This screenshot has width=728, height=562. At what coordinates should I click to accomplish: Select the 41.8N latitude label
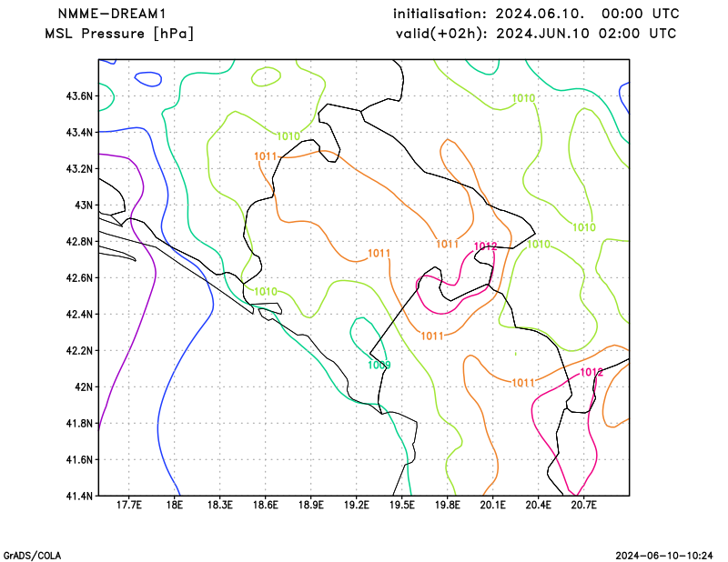point(79,423)
